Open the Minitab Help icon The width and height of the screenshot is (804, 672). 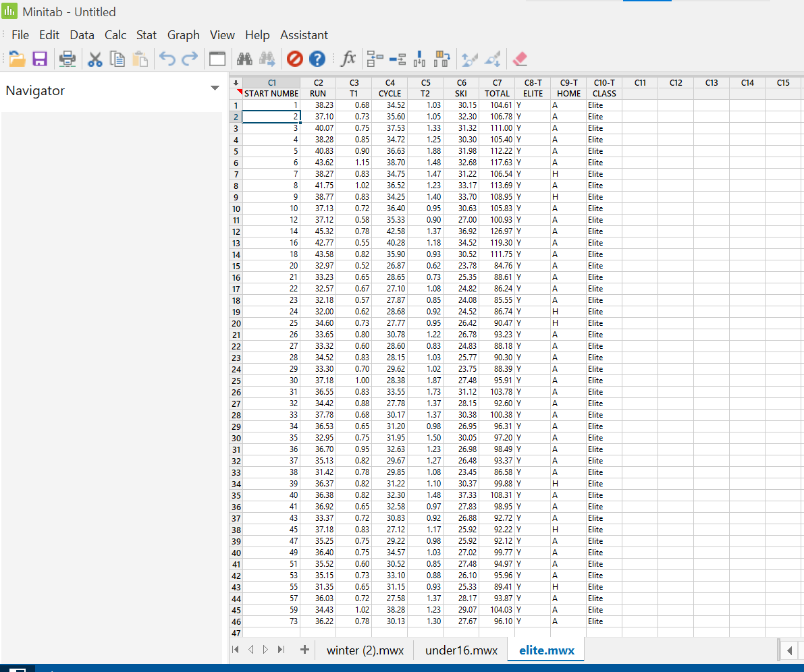pos(317,59)
